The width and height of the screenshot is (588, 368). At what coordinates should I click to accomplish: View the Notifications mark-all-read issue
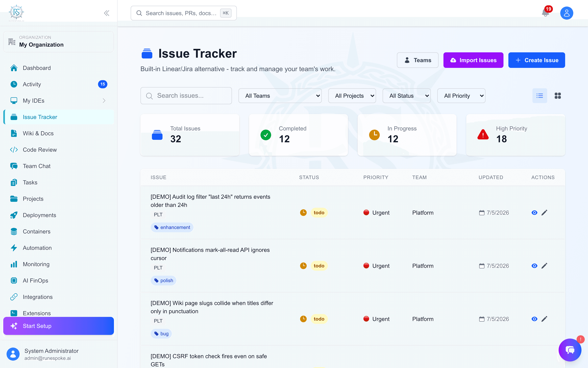[x=534, y=266]
